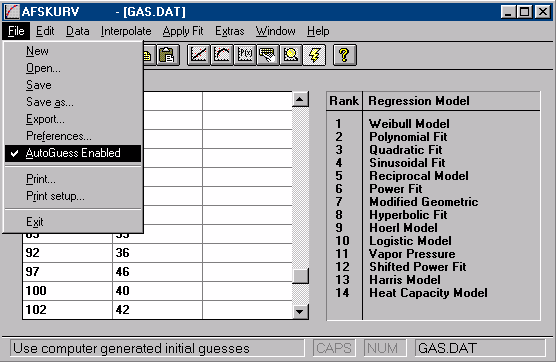Click the data table scrollbar thumb
The image size is (556, 362).
[x=300, y=276]
